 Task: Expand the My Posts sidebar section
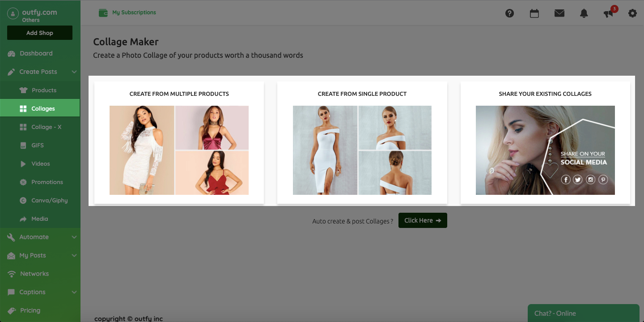(74, 255)
